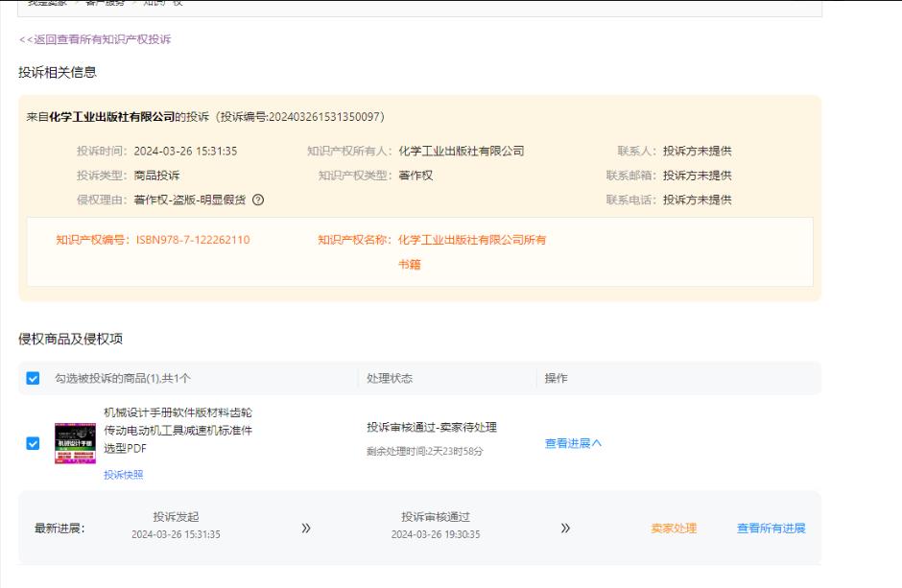This screenshot has width=902, height=588.
Task: Click the 机械设计手册软件版 product title
Action: click(x=178, y=430)
